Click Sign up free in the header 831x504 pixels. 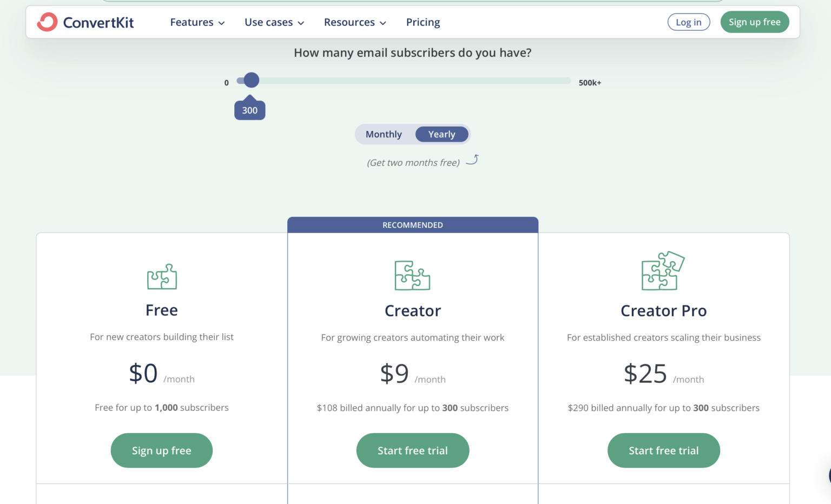click(x=754, y=22)
